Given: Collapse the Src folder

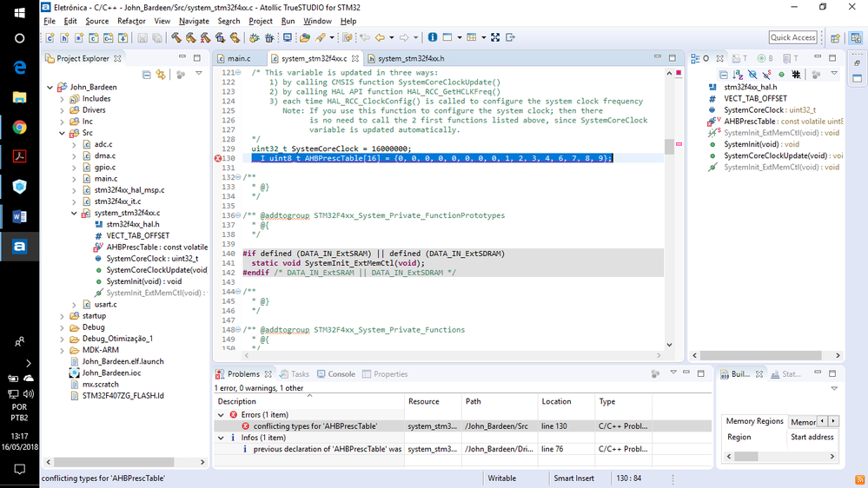Looking at the screenshot, I should (62, 133).
